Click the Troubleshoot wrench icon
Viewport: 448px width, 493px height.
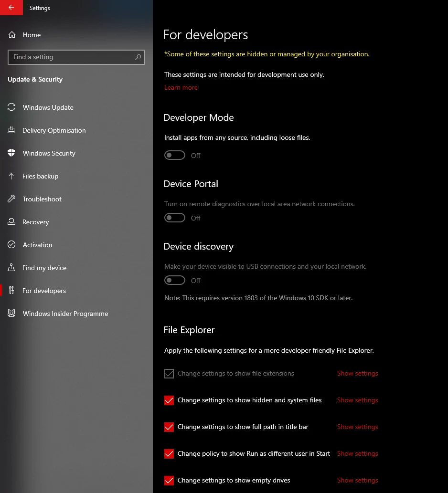pyautogui.click(x=11, y=199)
